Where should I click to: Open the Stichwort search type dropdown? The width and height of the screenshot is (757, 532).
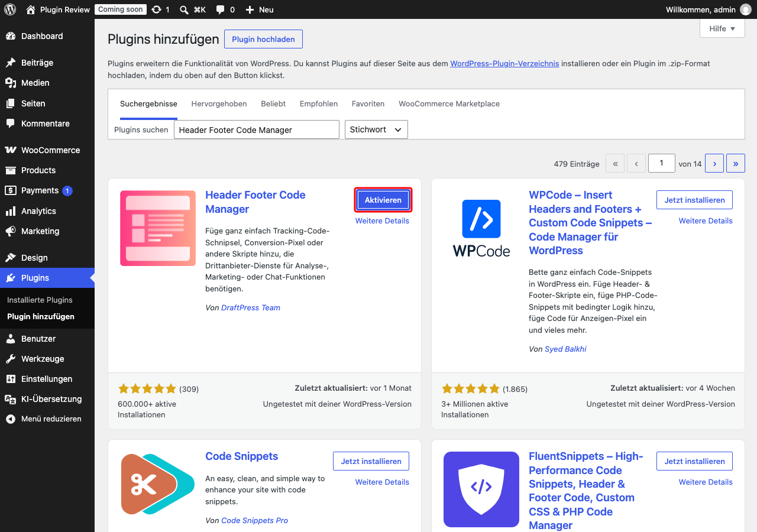[x=376, y=129]
